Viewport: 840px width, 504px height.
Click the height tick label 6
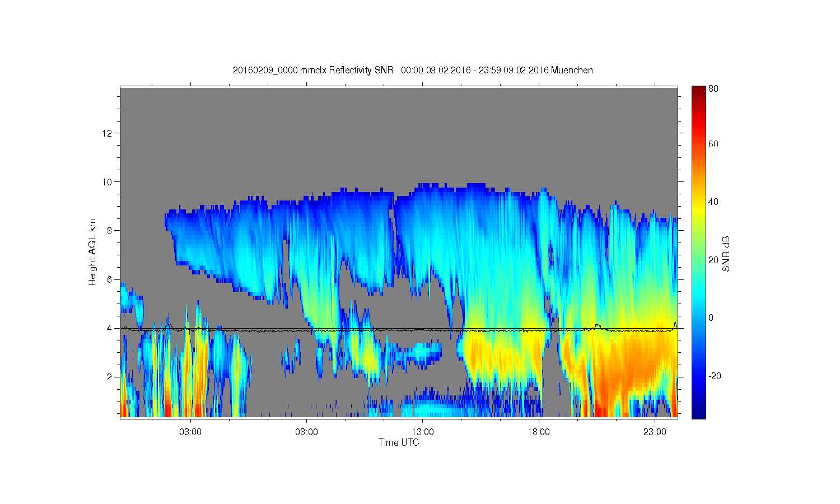click(110, 279)
